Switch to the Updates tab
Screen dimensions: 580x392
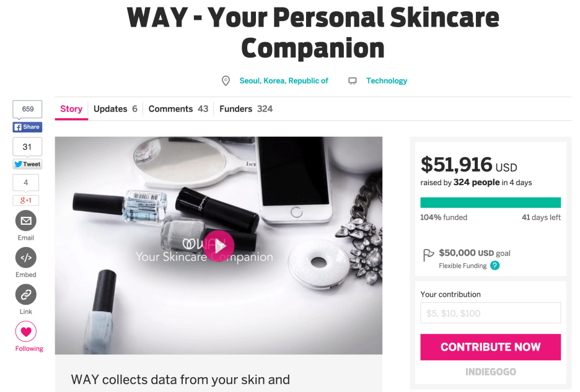(x=115, y=109)
